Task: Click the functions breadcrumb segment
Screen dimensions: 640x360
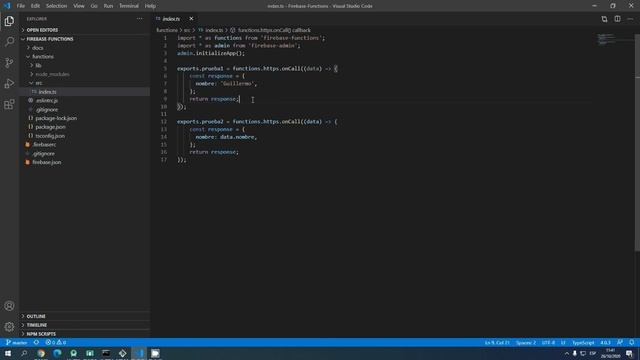Action: point(167,30)
